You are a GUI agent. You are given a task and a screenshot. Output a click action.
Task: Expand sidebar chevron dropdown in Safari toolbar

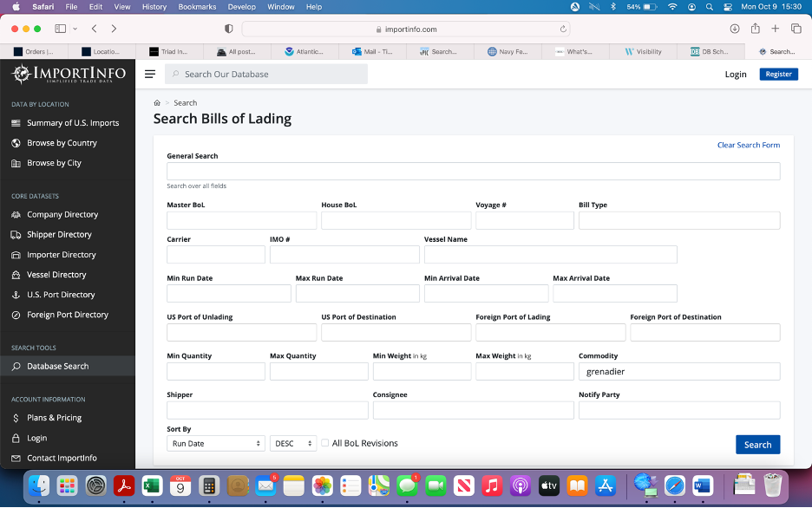(x=75, y=29)
